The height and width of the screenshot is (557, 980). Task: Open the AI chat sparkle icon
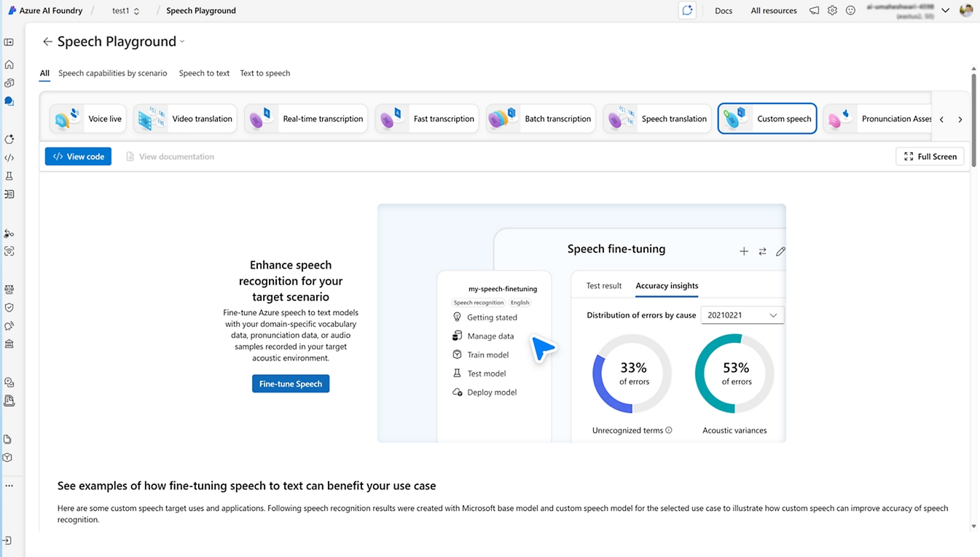point(687,10)
